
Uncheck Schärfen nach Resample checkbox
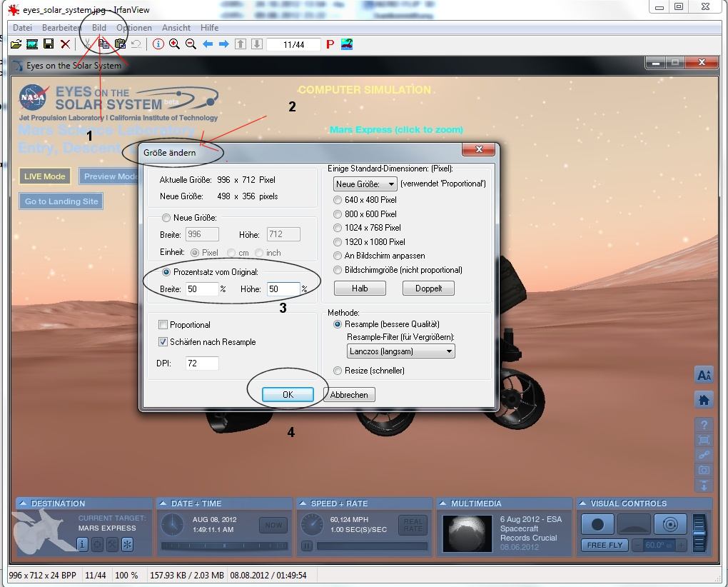163,342
